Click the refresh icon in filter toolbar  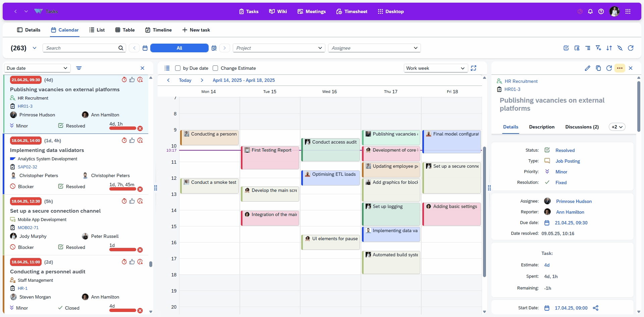pos(631,48)
